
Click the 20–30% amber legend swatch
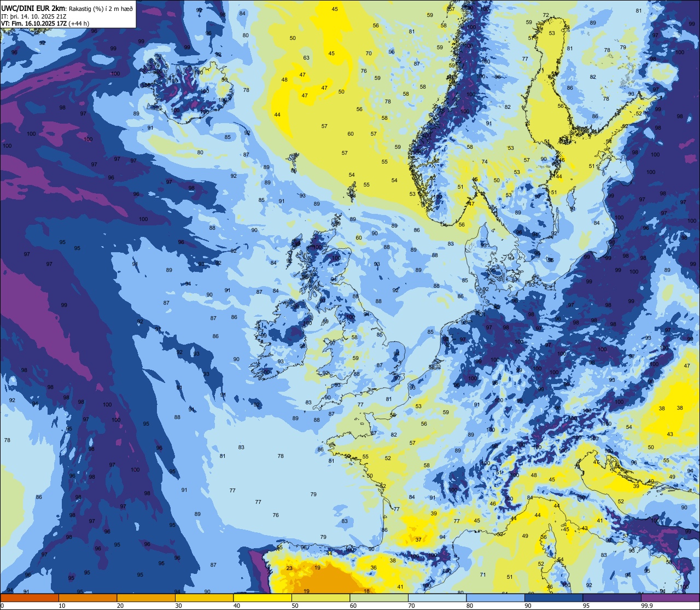click(x=146, y=597)
